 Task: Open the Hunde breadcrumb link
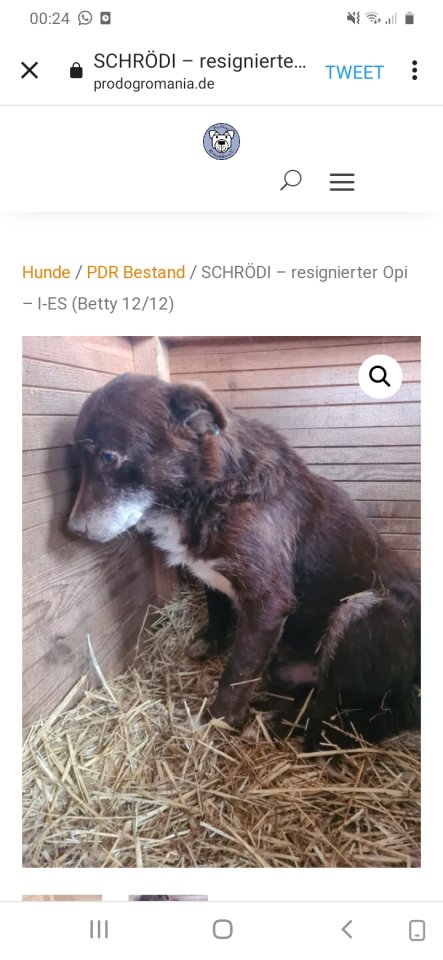tap(46, 272)
